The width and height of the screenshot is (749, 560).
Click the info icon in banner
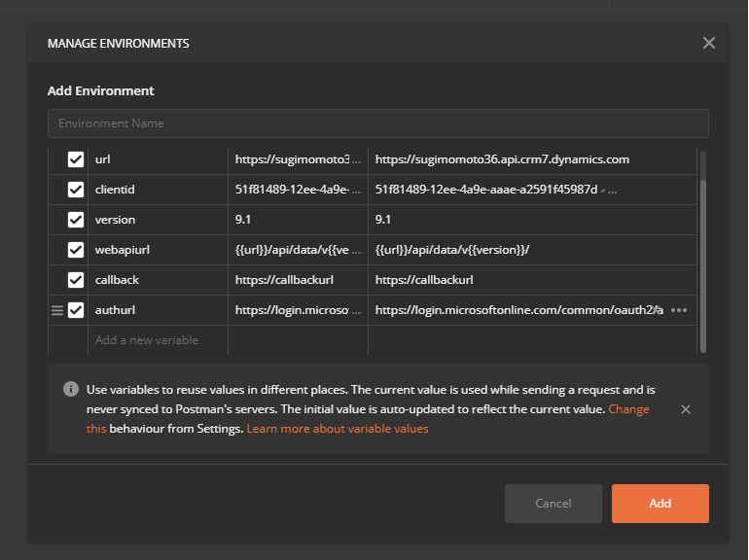click(x=71, y=389)
